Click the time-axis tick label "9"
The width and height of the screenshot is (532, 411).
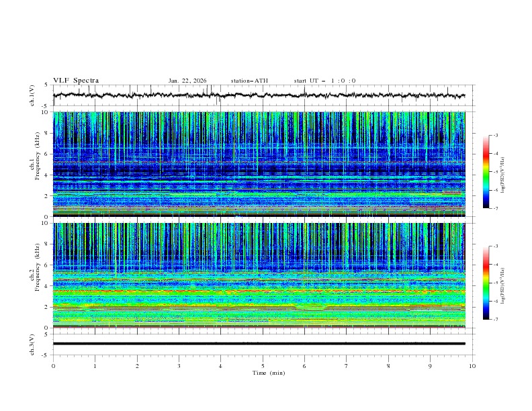[x=430, y=366]
